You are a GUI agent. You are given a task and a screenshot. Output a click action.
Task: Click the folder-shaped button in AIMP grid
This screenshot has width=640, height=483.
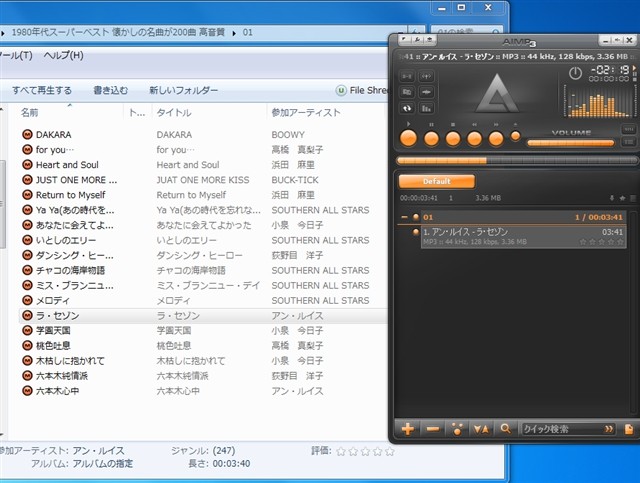pyautogui.click(x=407, y=92)
